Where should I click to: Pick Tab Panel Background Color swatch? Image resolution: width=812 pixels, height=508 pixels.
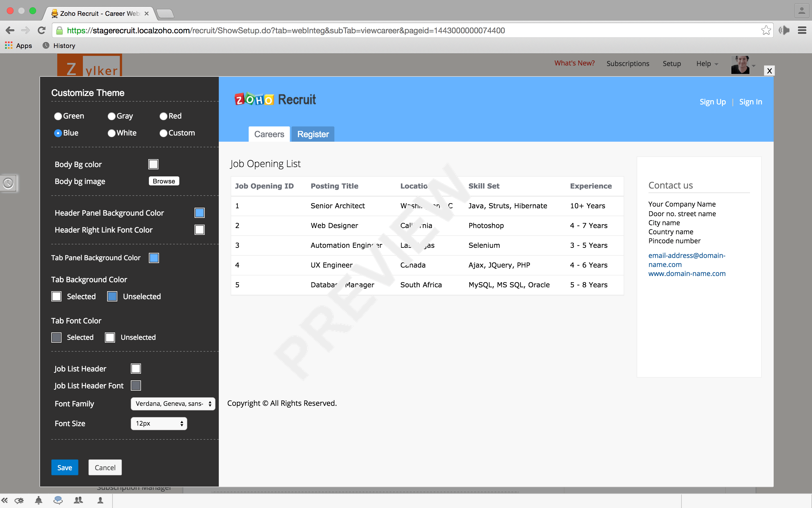coord(154,258)
